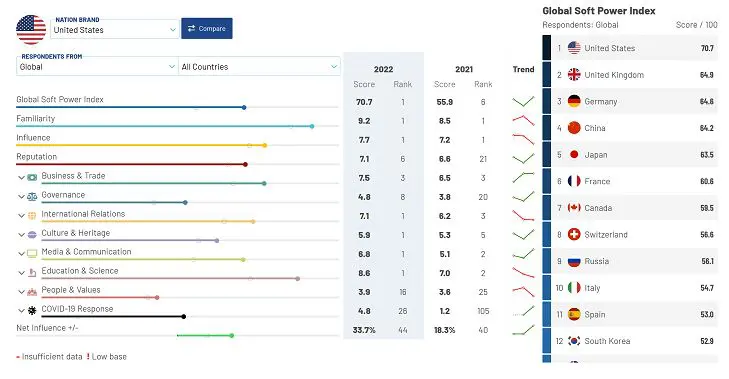Image resolution: width=729 pixels, height=379 pixels.
Task: Expand the International Relations row chevron
Action: click(x=21, y=215)
